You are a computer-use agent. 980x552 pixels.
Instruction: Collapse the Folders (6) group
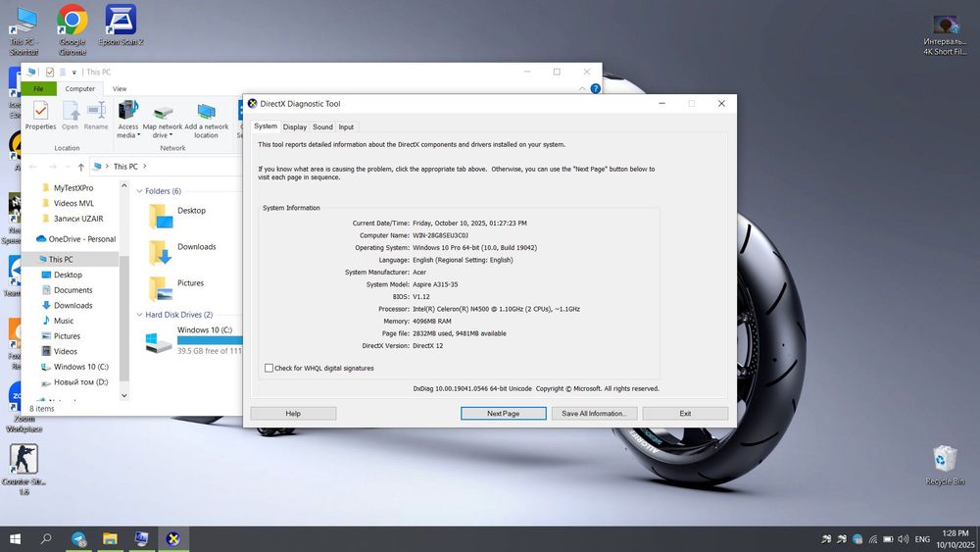point(139,191)
